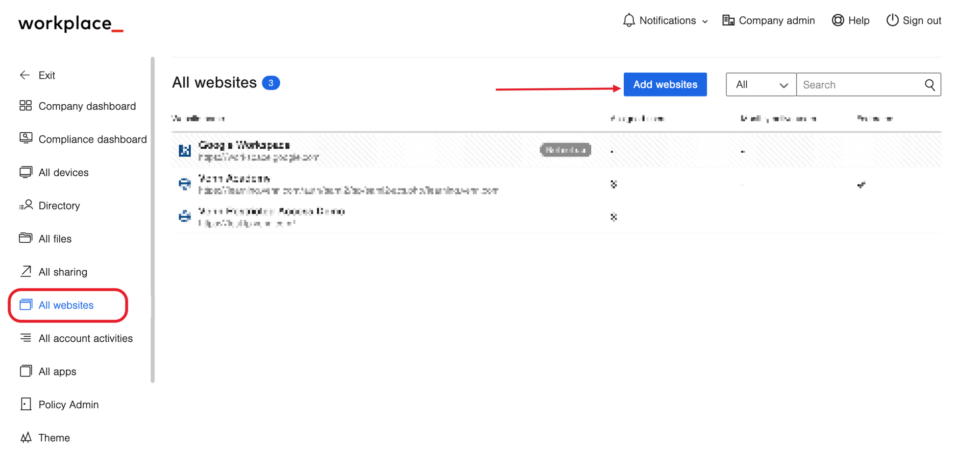Viewport: 980px width, 469px height.
Task: Open the All files folder icon
Action: click(x=26, y=238)
